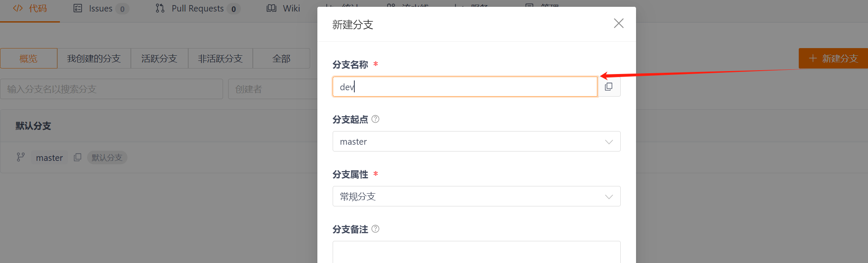The width and height of the screenshot is (868, 263).
Task: Select the 活跃分支 filter
Action: click(159, 58)
